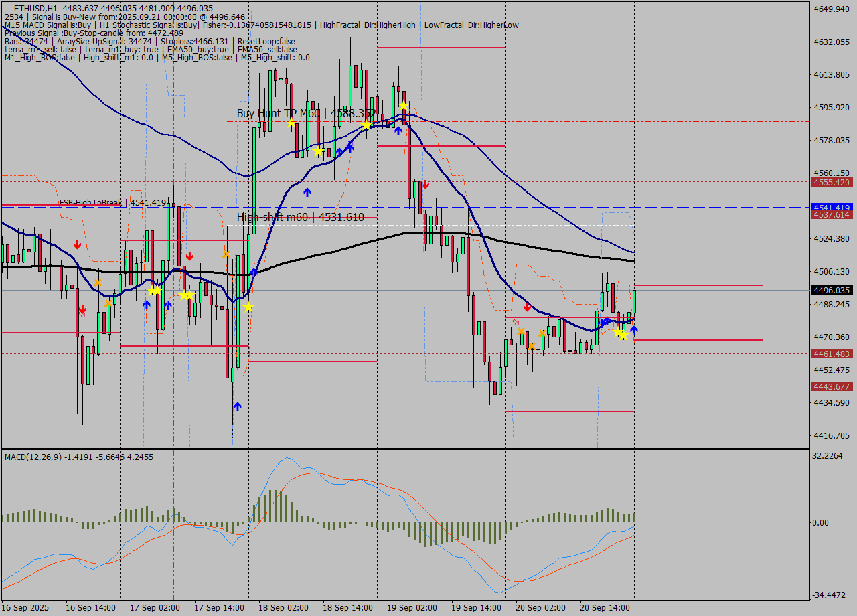Click the 'High shift m60 | 4531.610' label
857x616 pixels.
301,217
